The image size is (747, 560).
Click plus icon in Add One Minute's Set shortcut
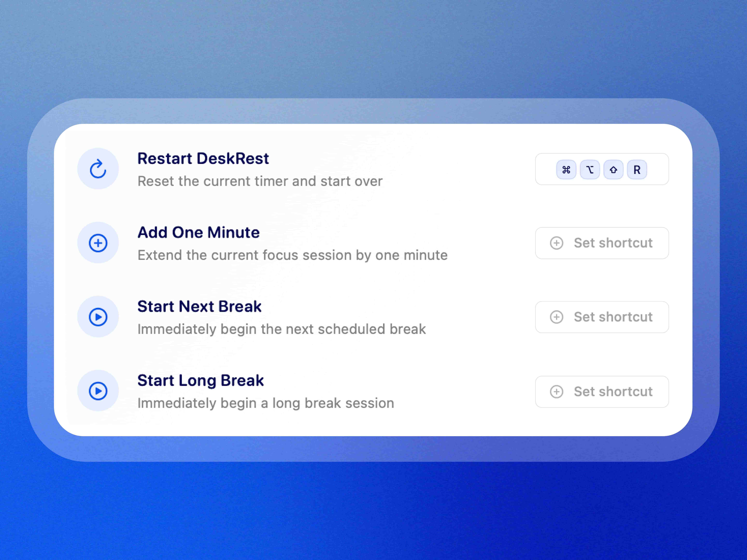[557, 243]
